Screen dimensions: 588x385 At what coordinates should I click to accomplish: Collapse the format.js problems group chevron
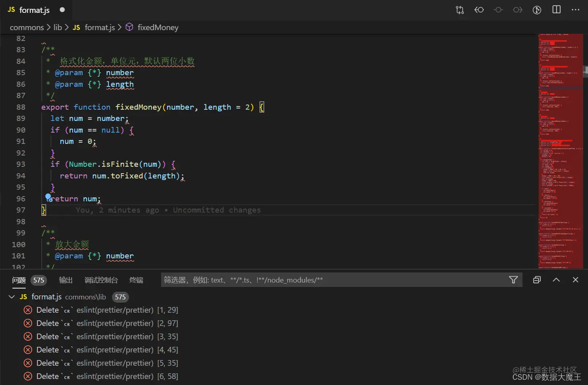[12, 297]
